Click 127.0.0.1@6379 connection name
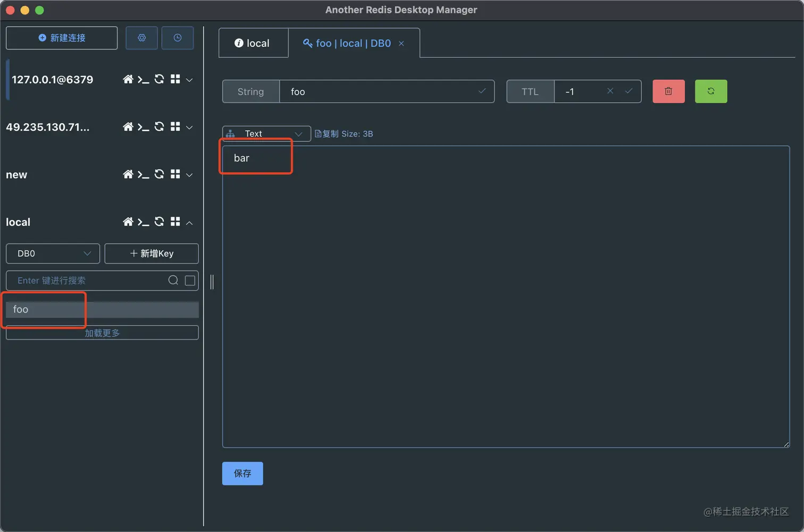This screenshot has width=804, height=532. coord(52,80)
